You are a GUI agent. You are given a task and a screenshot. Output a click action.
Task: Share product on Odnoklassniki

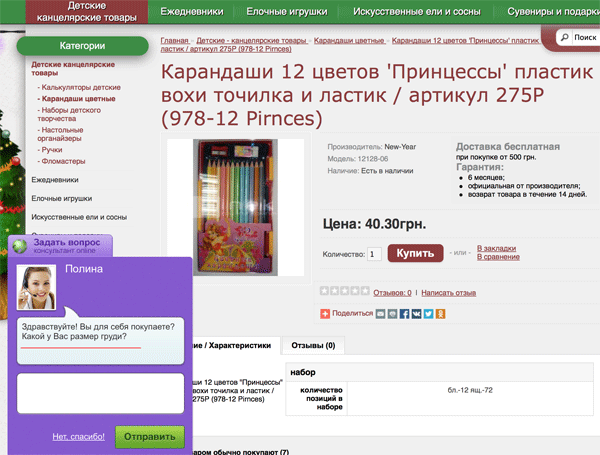(441, 313)
